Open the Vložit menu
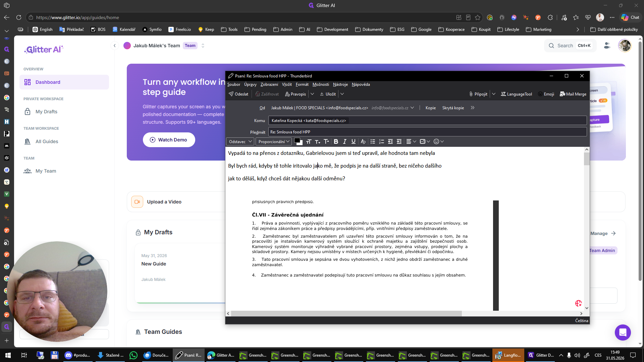This screenshot has width=644, height=362. click(x=287, y=84)
